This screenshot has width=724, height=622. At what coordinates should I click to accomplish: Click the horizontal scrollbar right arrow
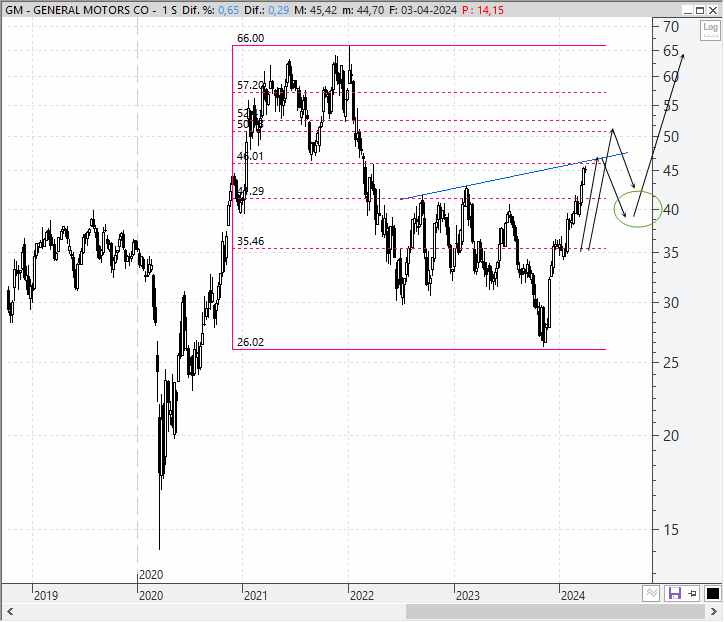714,612
